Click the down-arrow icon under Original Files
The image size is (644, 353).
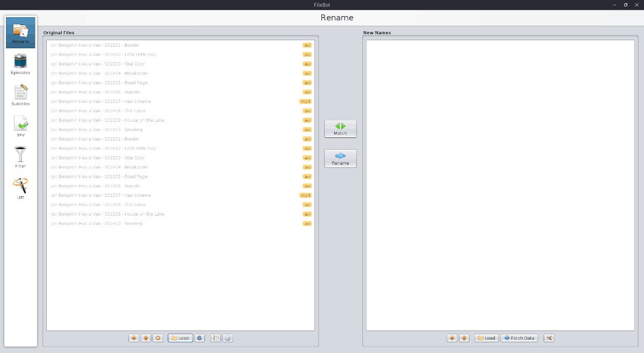click(134, 338)
